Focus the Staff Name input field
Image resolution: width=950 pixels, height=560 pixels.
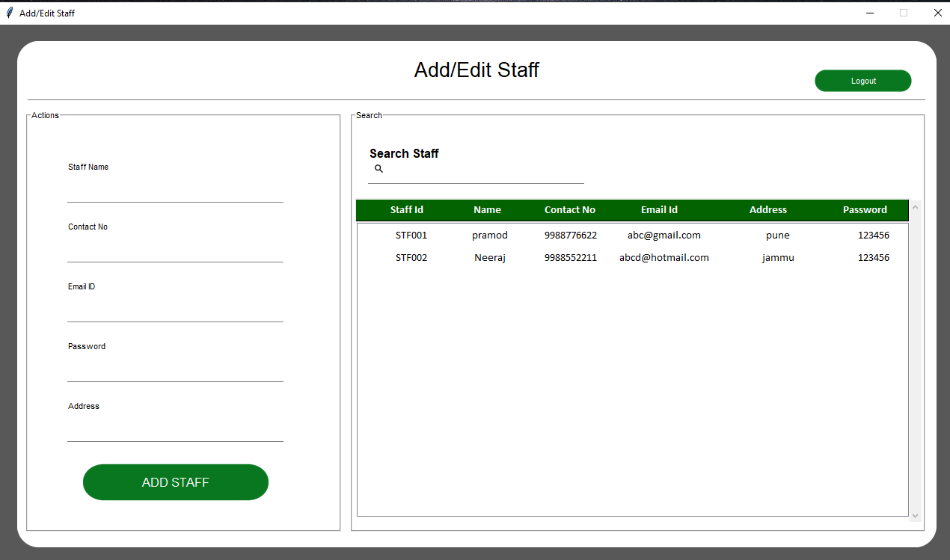point(175,192)
